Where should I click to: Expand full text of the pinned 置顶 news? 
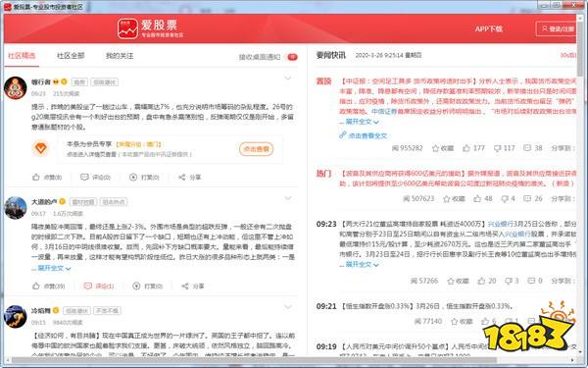pos(363,122)
